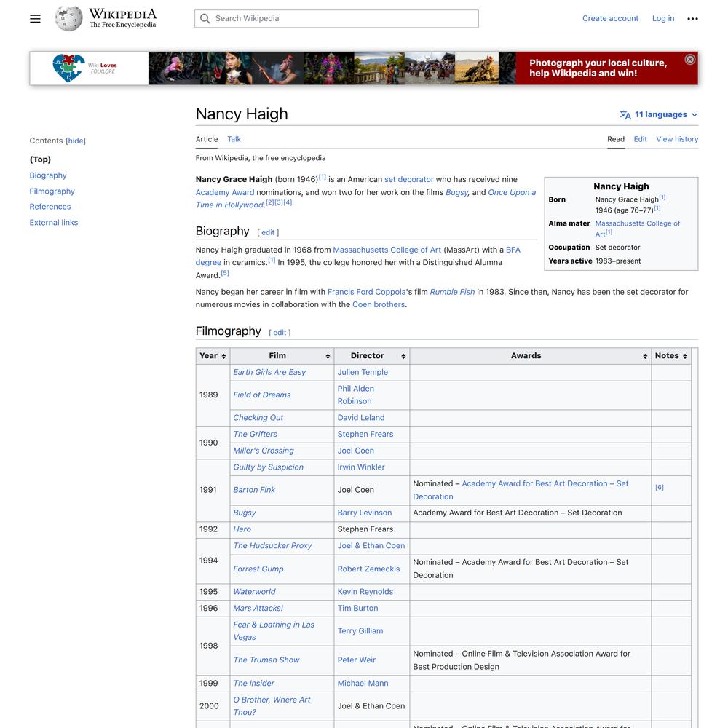728x728 pixels.
Task: Sort table by Notes column
Action: (x=685, y=356)
